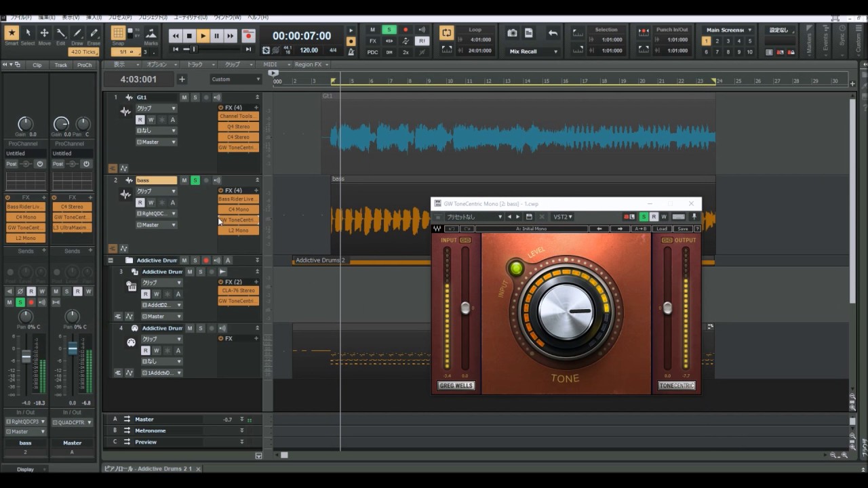The height and width of the screenshot is (488, 868).
Task: Collapse the Addictive Drums folder track
Action: click(111, 260)
